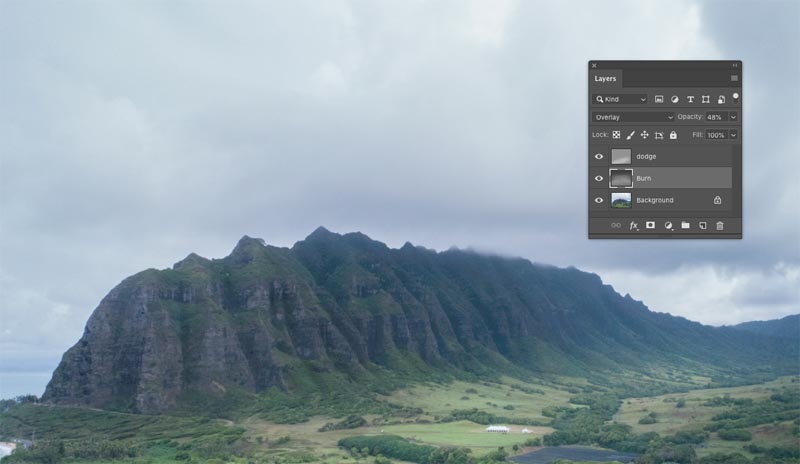Create new fill or adjustment layer

[668, 225]
